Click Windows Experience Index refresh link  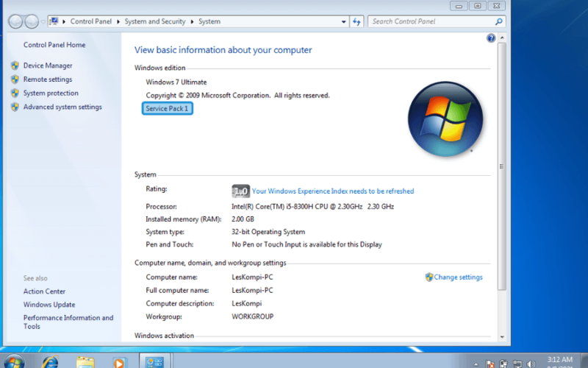tap(333, 191)
